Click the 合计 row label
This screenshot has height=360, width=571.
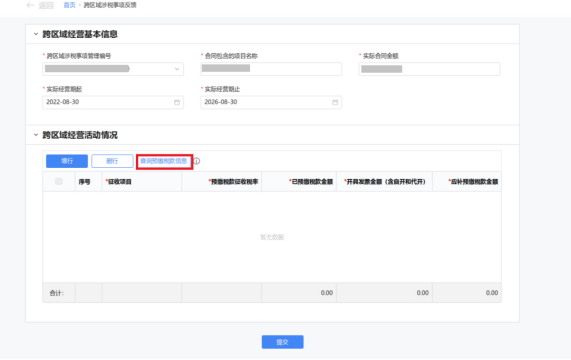coord(56,293)
